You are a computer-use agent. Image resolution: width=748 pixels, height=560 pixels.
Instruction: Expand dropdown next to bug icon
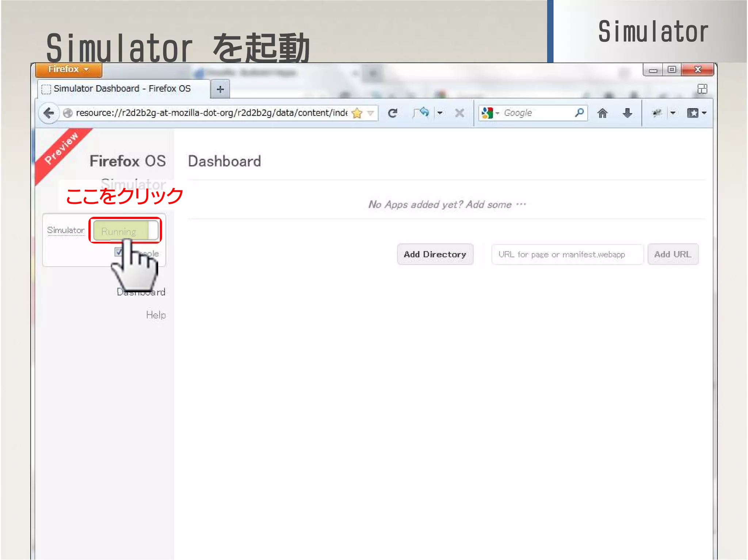pos(673,113)
